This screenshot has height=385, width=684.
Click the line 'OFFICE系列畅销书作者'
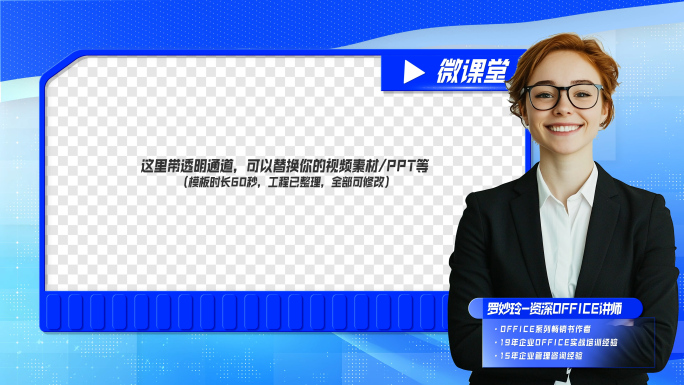tap(544, 329)
